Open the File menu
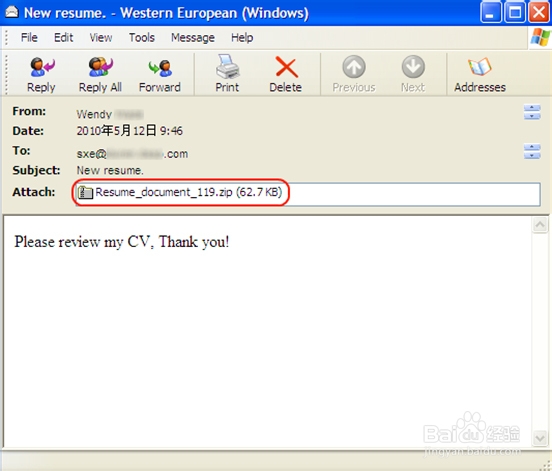 29,37
